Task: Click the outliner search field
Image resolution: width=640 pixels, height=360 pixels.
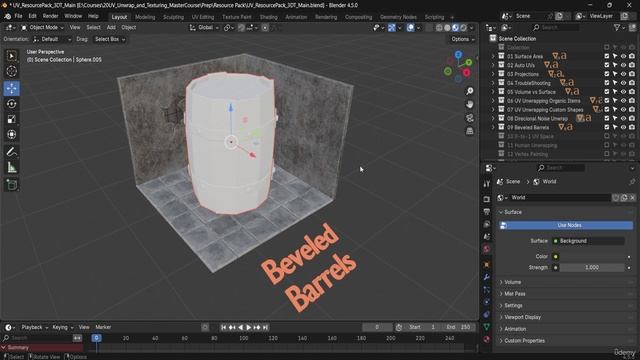Action: pos(556,27)
